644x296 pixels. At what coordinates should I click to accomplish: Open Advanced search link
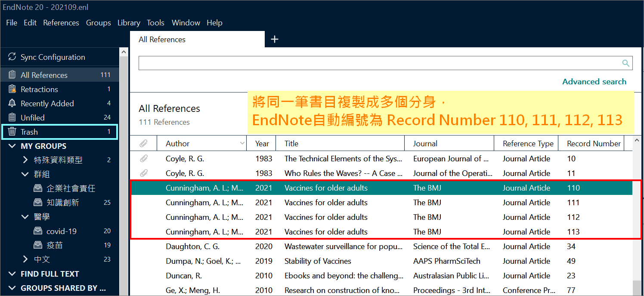coord(594,82)
